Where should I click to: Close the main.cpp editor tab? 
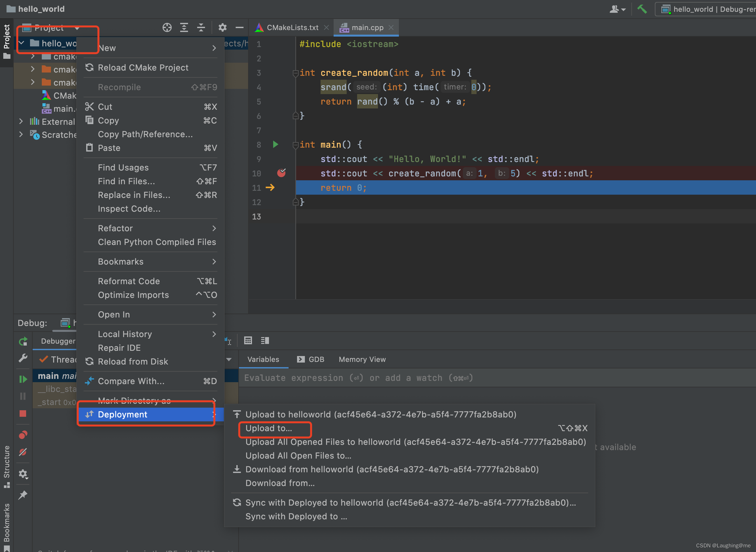pos(391,27)
